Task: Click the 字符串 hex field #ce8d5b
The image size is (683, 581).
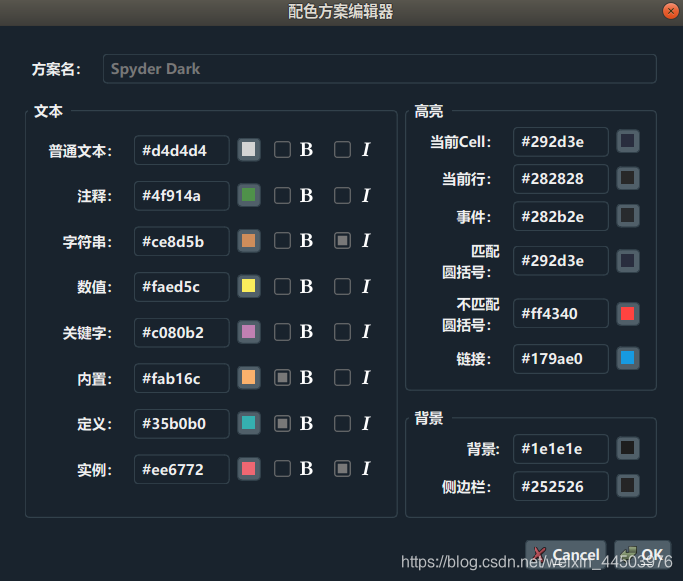Action: pos(182,241)
